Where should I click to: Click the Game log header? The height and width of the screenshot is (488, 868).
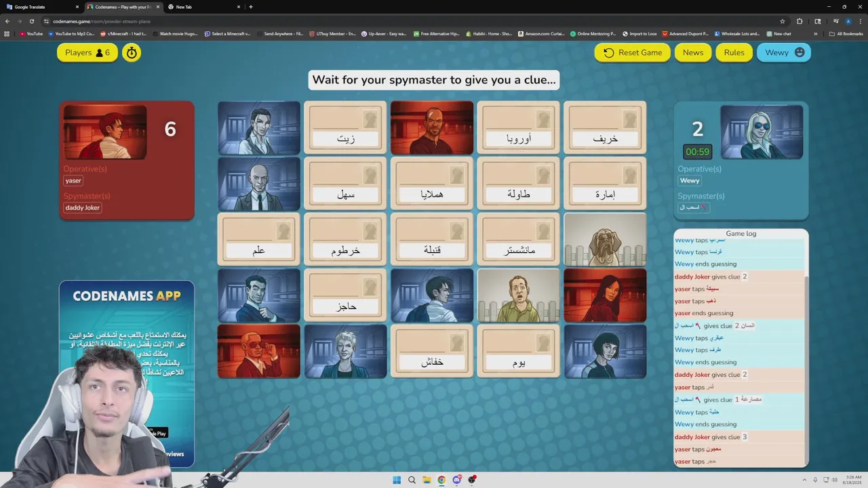(741, 233)
